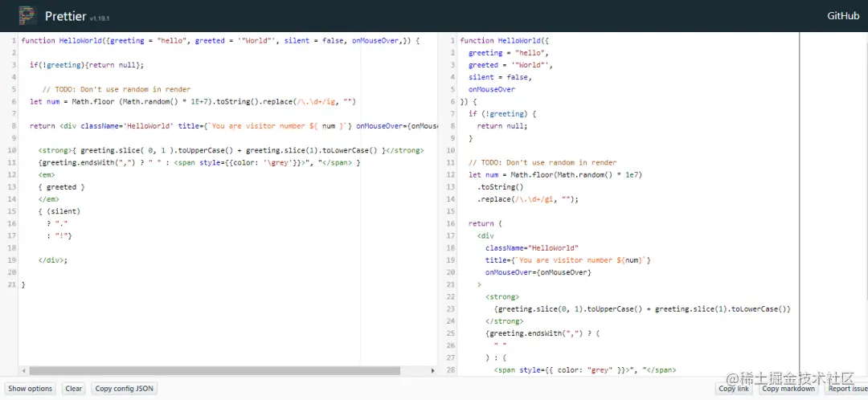The image size is (868, 400).
Task: Click output line 'onMouseOver={onMouseOver}'
Action: (x=538, y=272)
